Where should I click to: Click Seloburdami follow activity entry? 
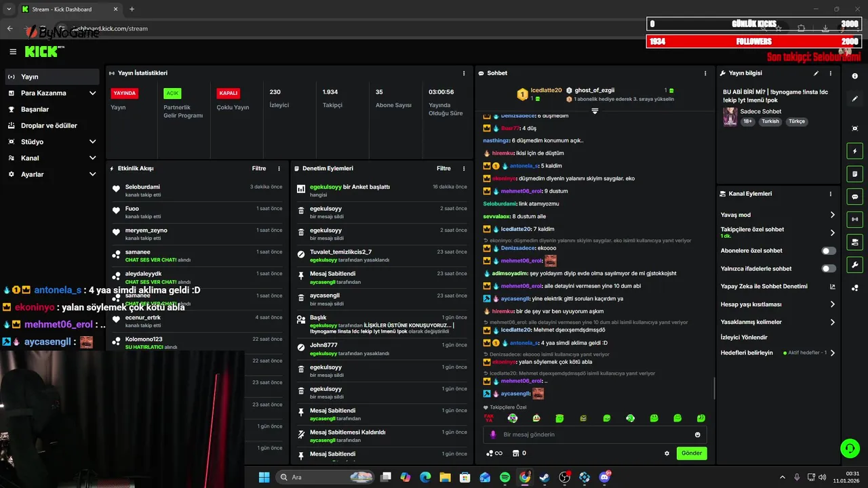tap(197, 190)
